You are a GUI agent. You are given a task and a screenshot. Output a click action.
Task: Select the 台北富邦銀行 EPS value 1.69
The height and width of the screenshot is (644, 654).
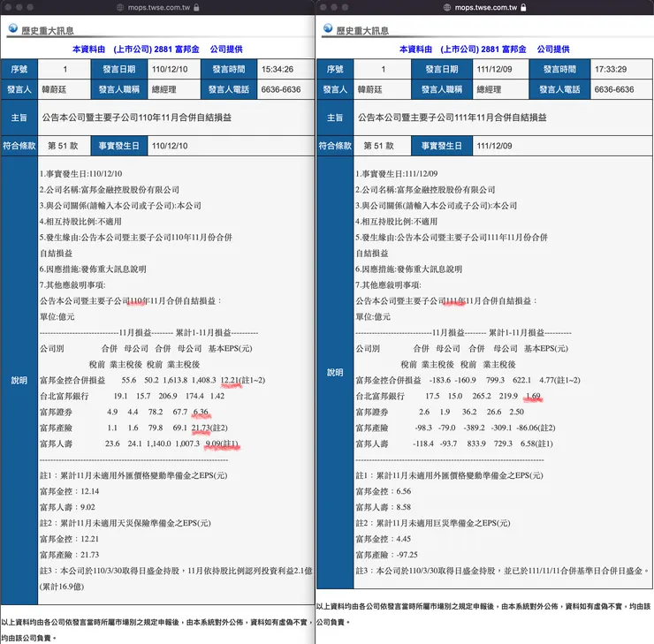(x=534, y=396)
